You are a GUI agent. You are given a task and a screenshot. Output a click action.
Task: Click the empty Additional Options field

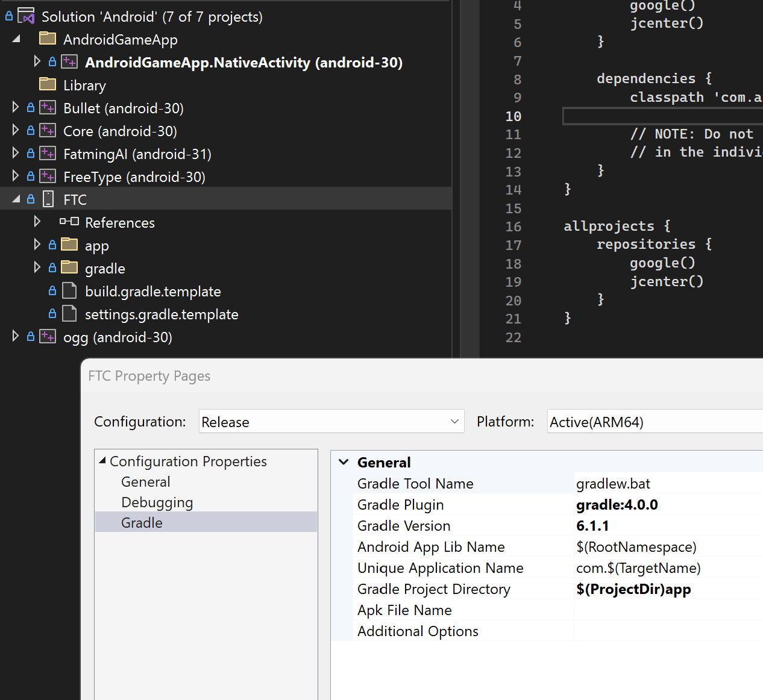coord(668,631)
